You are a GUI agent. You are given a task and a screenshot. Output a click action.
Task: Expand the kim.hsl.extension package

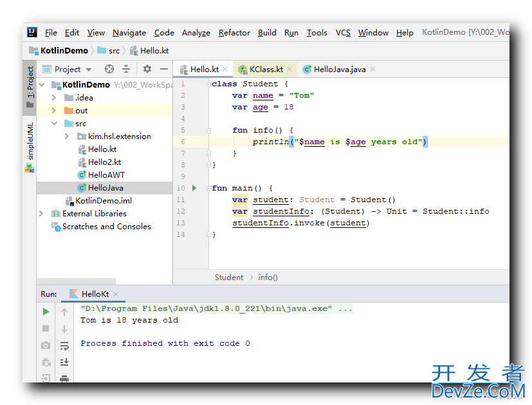(x=67, y=137)
